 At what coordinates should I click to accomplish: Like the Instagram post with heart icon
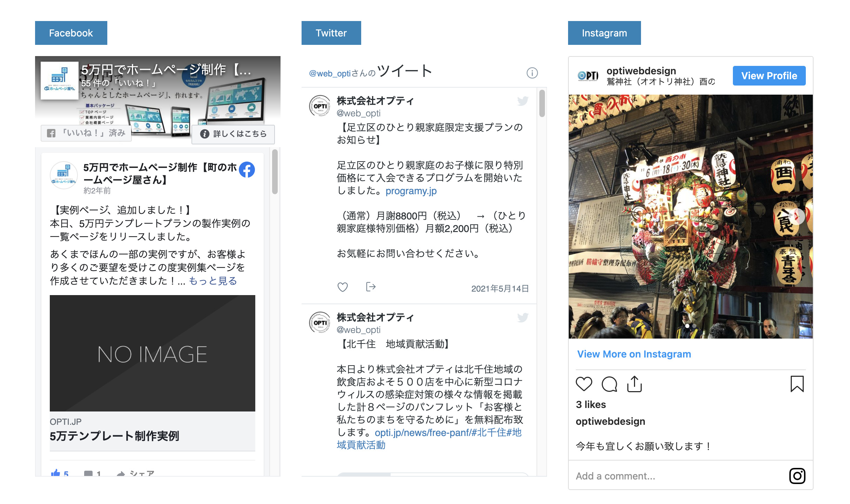coord(584,384)
